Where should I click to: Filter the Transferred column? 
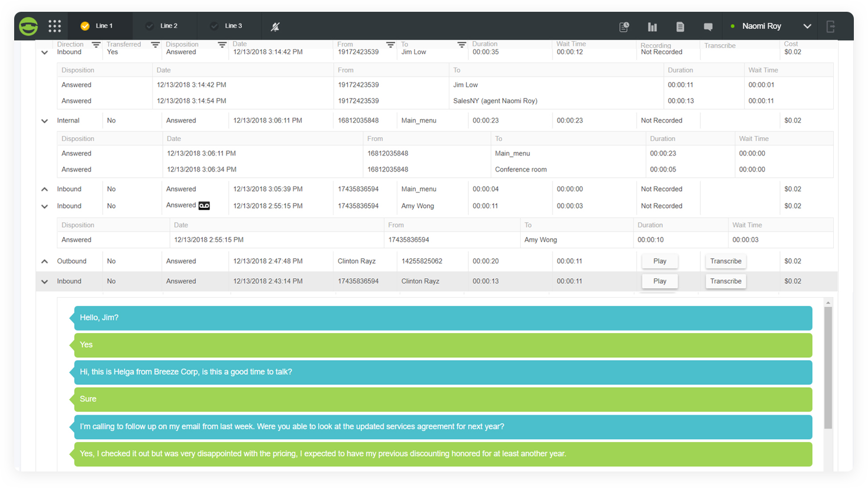pyautogui.click(x=155, y=45)
